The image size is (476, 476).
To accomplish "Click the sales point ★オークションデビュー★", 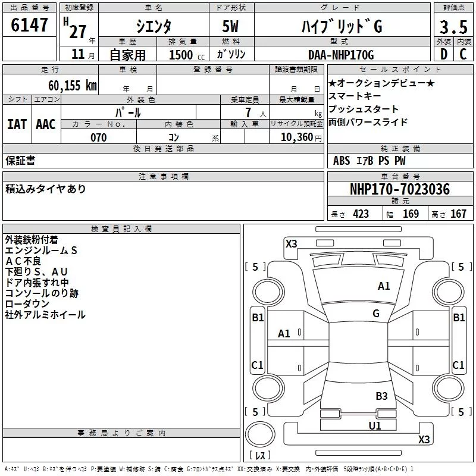I will (382, 83).
